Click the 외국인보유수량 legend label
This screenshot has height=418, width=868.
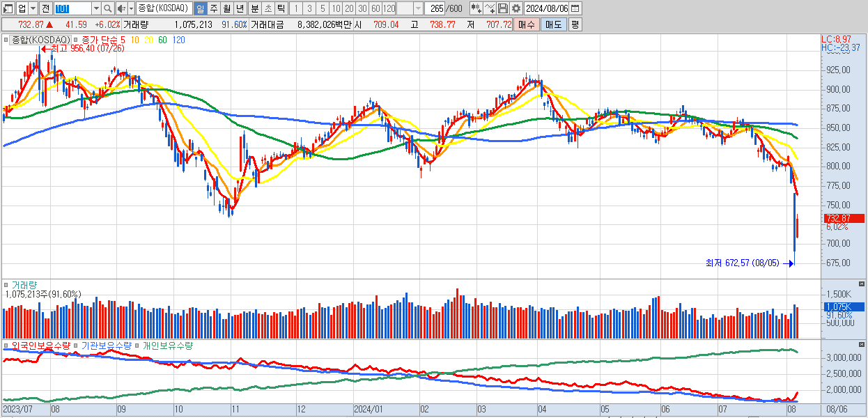click(x=41, y=346)
